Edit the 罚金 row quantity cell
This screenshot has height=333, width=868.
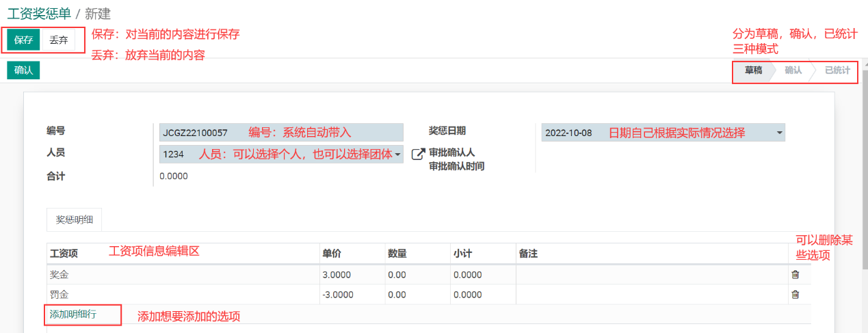tap(416, 295)
